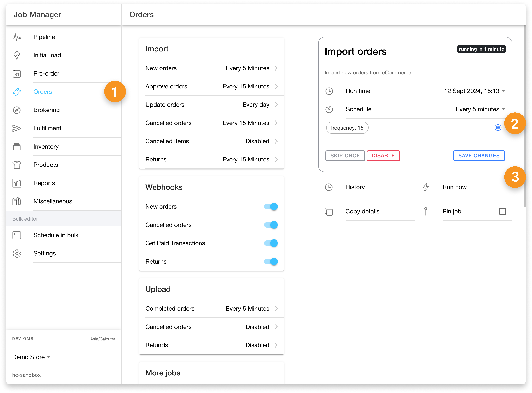Image resolution: width=532 pixels, height=393 pixels.
Task: Click the Copy details icon
Action: (x=329, y=212)
